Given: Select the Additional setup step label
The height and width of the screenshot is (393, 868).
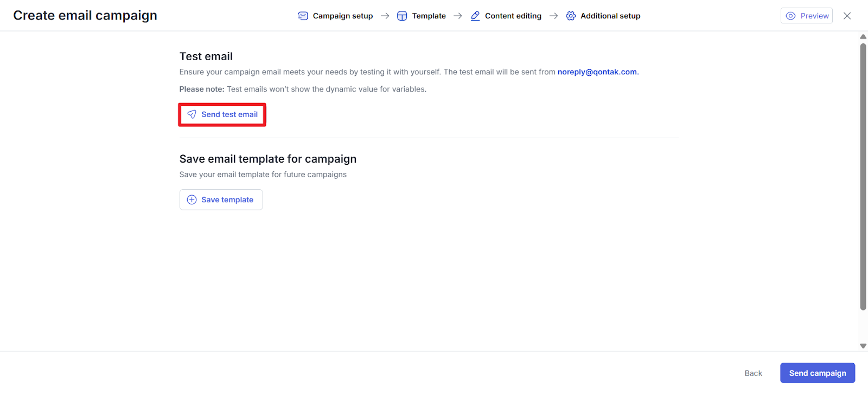Looking at the screenshot, I should (x=610, y=16).
